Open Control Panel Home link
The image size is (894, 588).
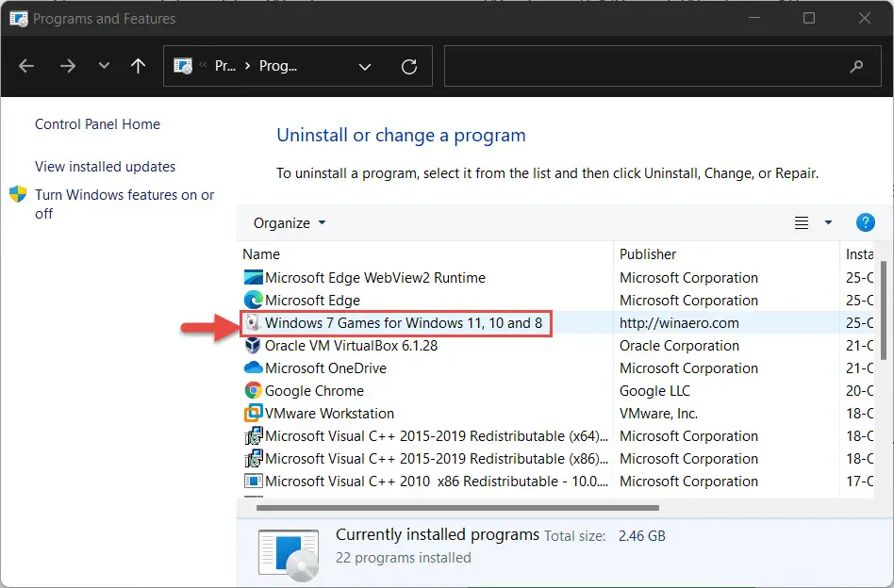[x=97, y=124]
